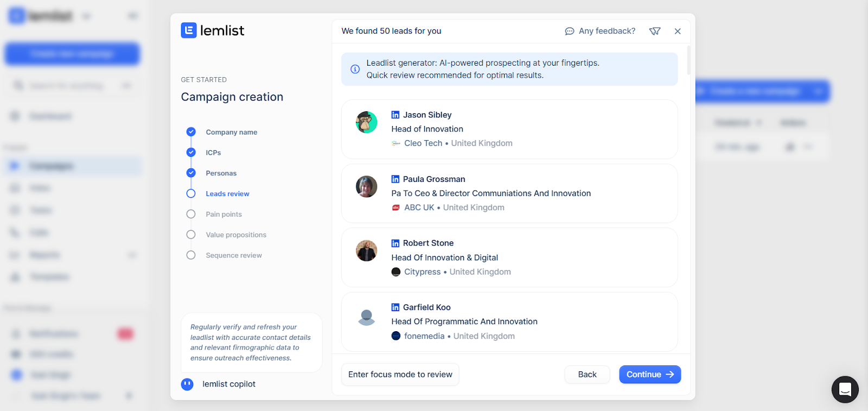Click the 'Citypress' company name
This screenshot has width=868, height=411.
(422, 272)
